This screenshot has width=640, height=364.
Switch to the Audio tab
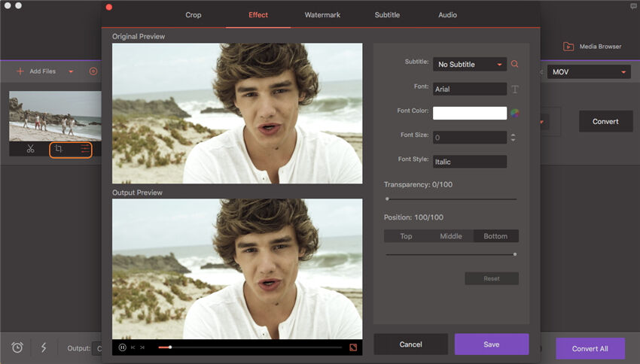447,15
